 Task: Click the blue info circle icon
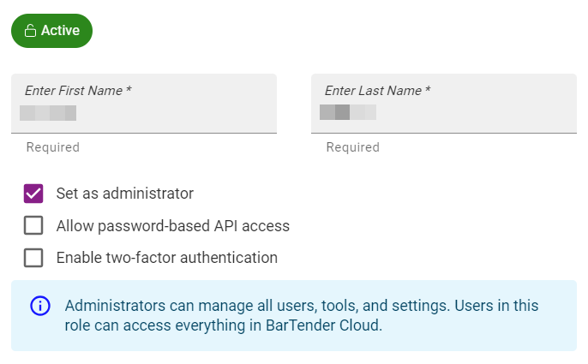(x=40, y=306)
